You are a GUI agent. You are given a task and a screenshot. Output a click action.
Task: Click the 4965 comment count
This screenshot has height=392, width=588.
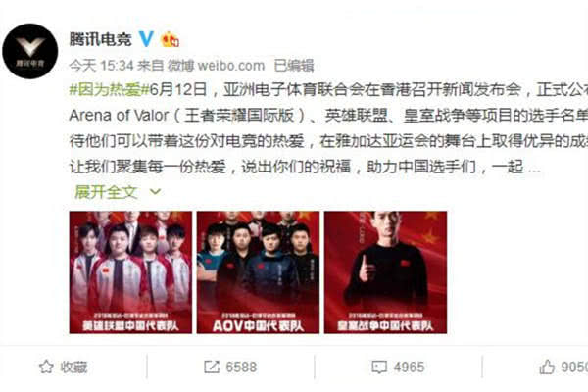coord(409,367)
